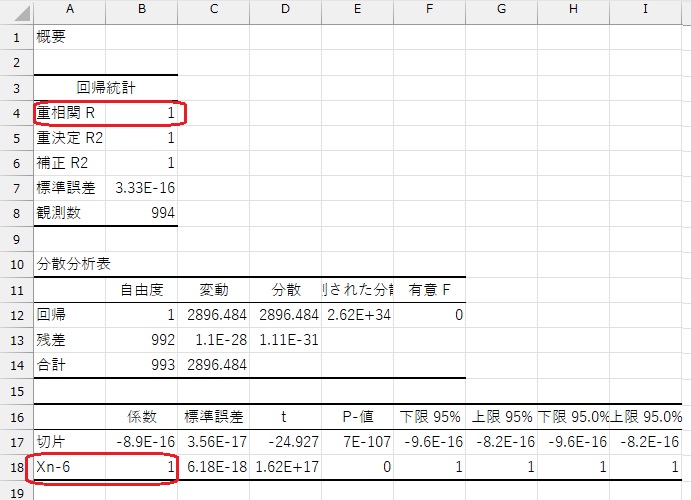Click the 重相関 R label cell
Viewport: 691px width, 500px height.
pos(69,113)
